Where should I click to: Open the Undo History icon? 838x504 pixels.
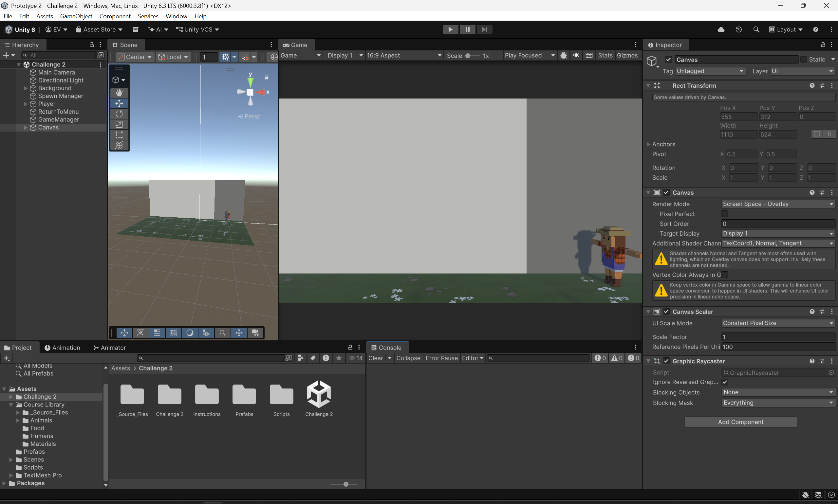738,29
